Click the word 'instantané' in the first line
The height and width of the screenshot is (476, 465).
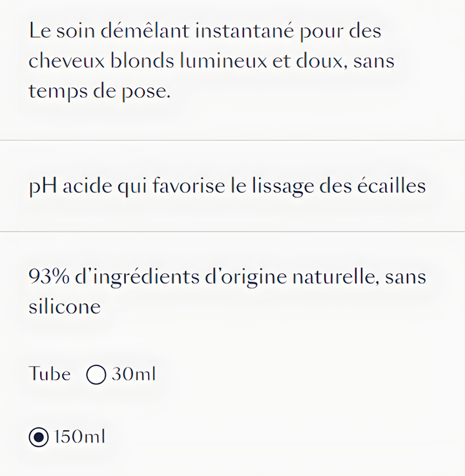(x=245, y=31)
